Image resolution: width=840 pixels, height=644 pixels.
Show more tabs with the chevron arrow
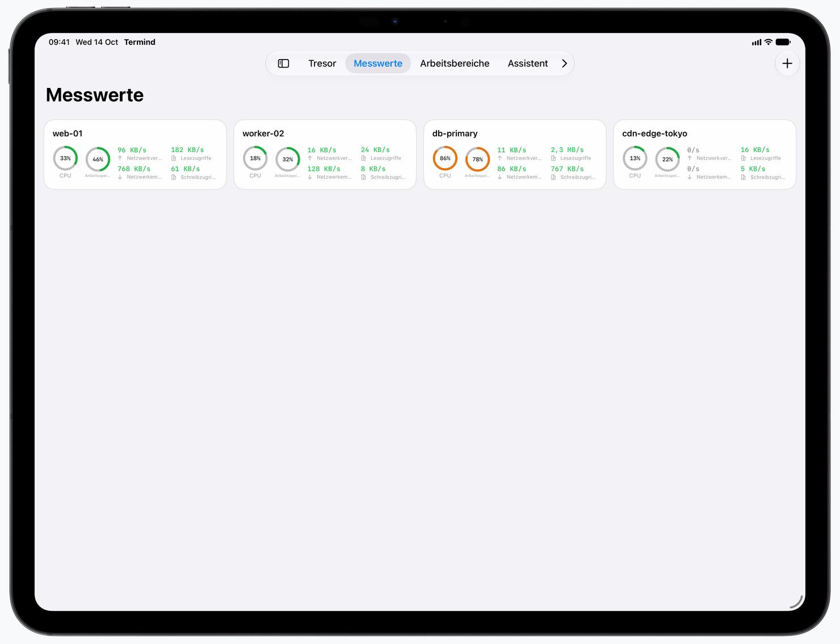pyautogui.click(x=564, y=64)
